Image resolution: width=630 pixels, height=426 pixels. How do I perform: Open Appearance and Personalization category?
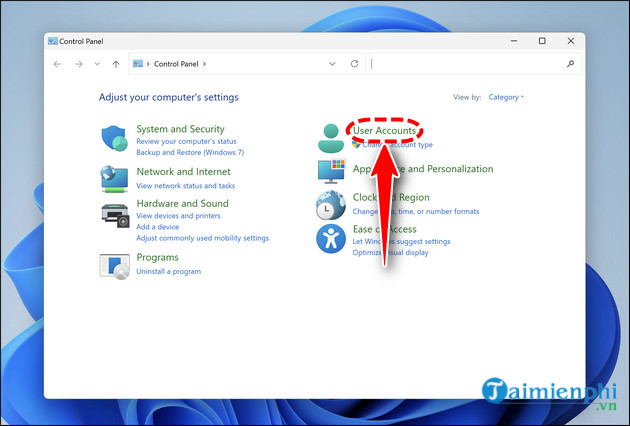[x=423, y=169]
